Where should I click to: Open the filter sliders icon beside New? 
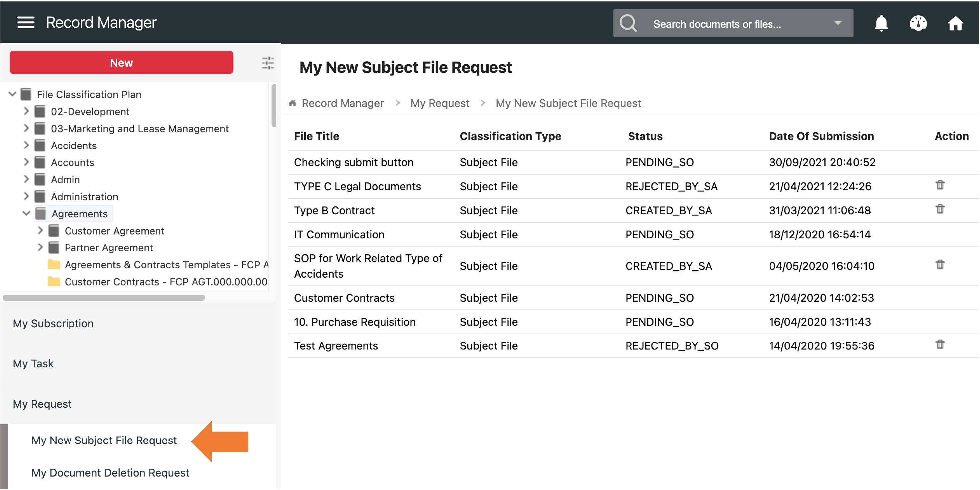coord(268,63)
